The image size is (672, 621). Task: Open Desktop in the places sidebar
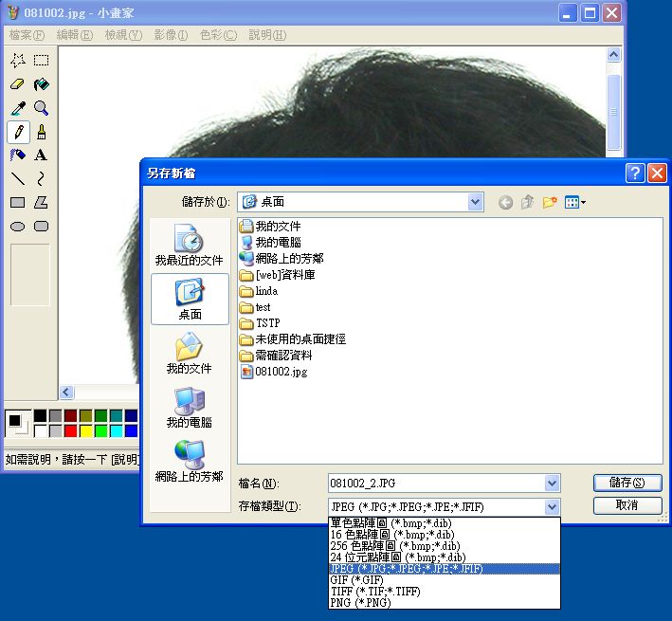click(x=190, y=298)
